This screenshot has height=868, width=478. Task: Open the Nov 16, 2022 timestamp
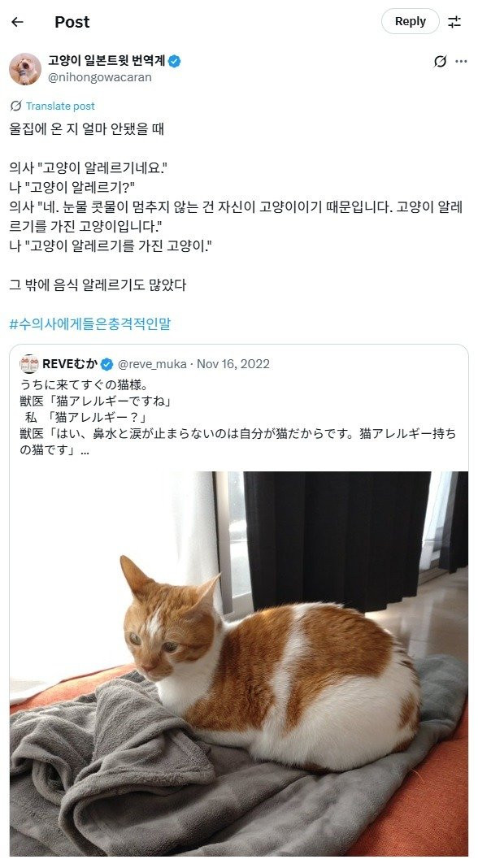click(x=233, y=363)
